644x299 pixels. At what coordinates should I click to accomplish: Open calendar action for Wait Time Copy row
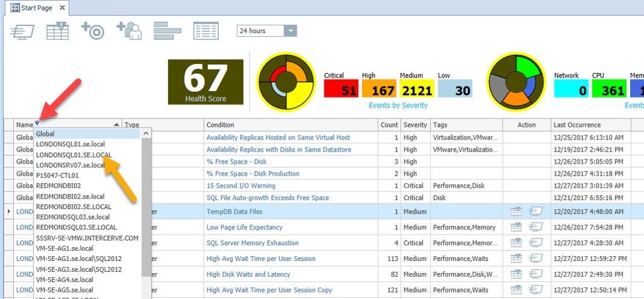pyautogui.click(x=517, y=289)
